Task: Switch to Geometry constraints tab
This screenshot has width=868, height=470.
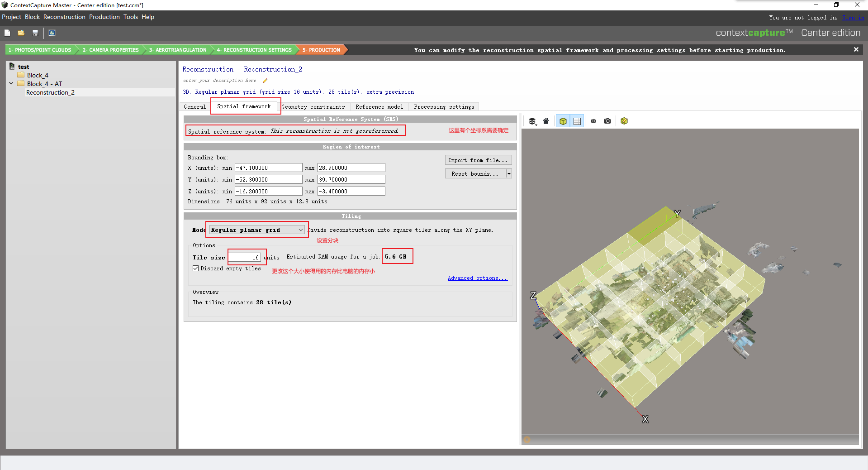Action: coord(313,107)
